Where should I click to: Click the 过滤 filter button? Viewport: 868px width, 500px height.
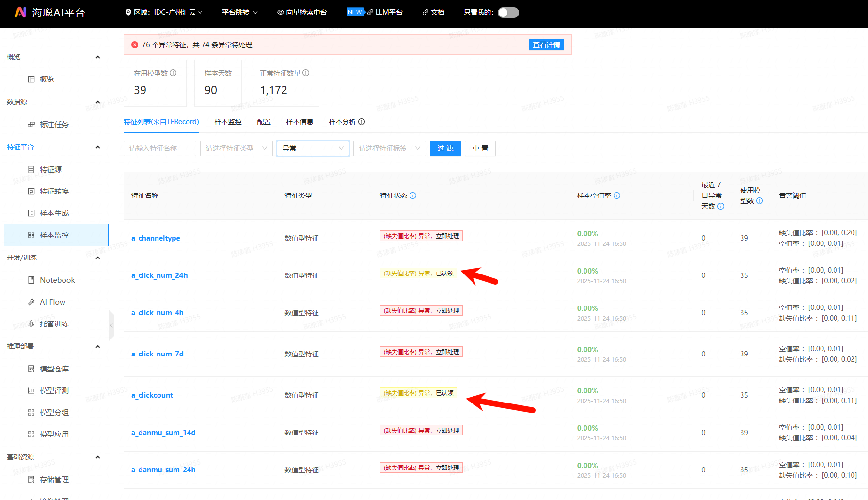click(445, 148)
